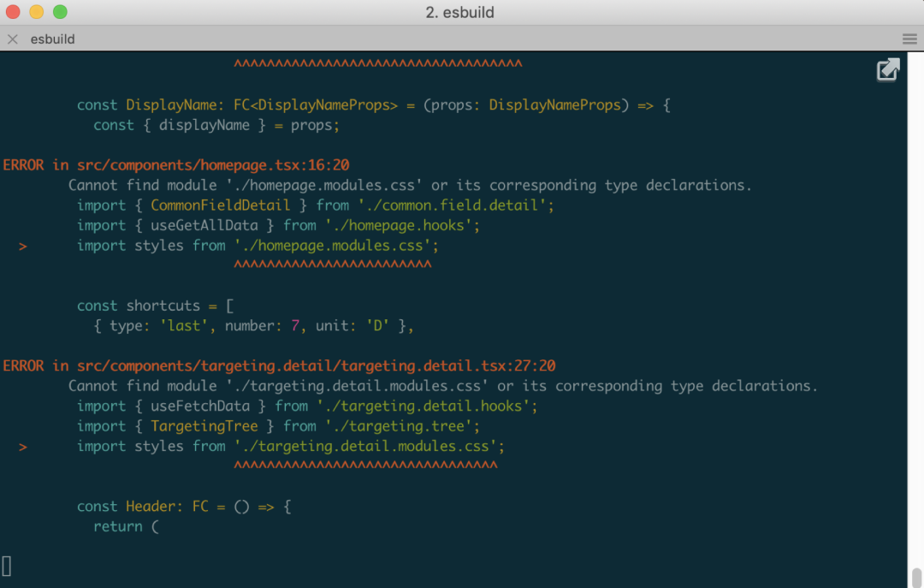The width and height of the screenshot is (924, 588).
Task: Open the targeting.detail.tsx:27:20 error file path
Action: [316, 366]
